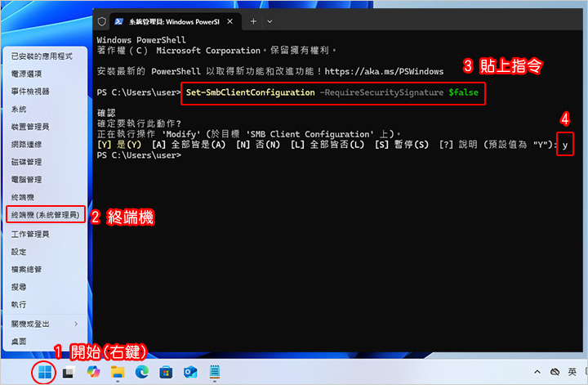The image size is (588, 385).
Task: Select 搜尋 in the context menu
Action: tap(45, 288)
